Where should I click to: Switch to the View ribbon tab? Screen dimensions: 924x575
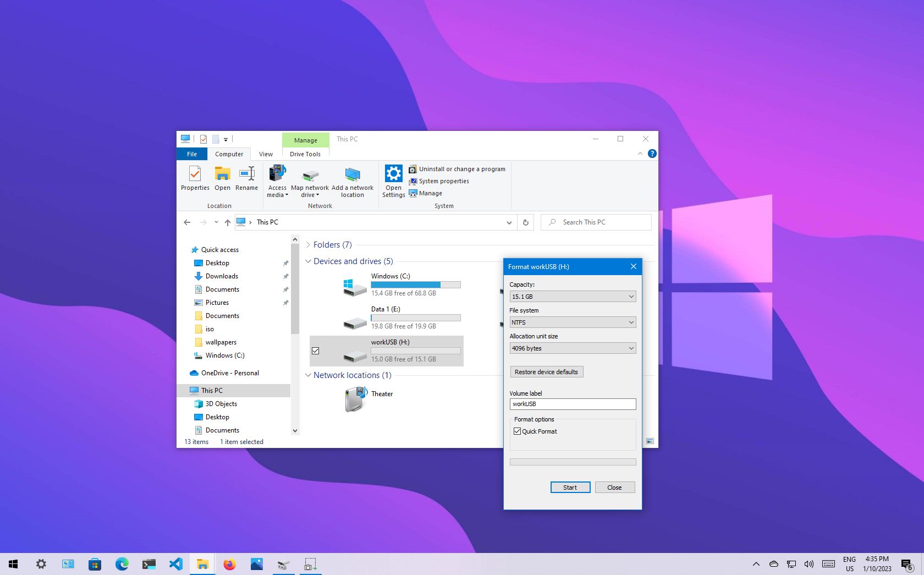click(x=266, y=154)
